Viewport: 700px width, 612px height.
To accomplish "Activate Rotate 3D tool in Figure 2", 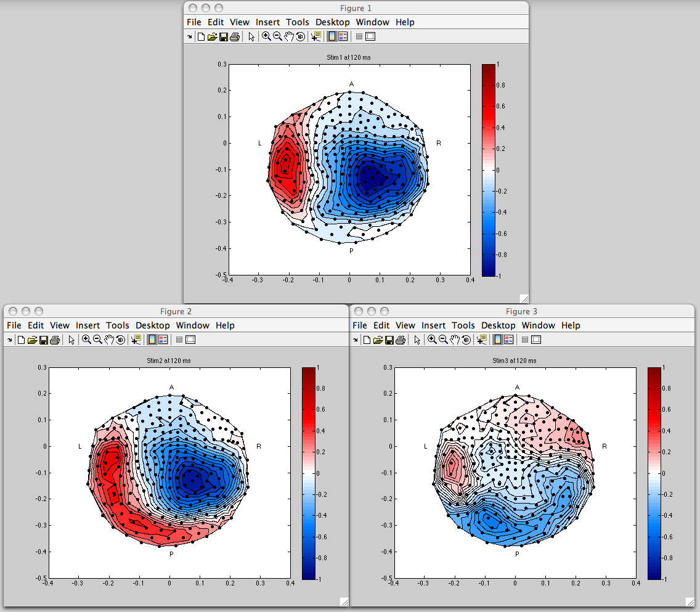I will pos(120,340).
